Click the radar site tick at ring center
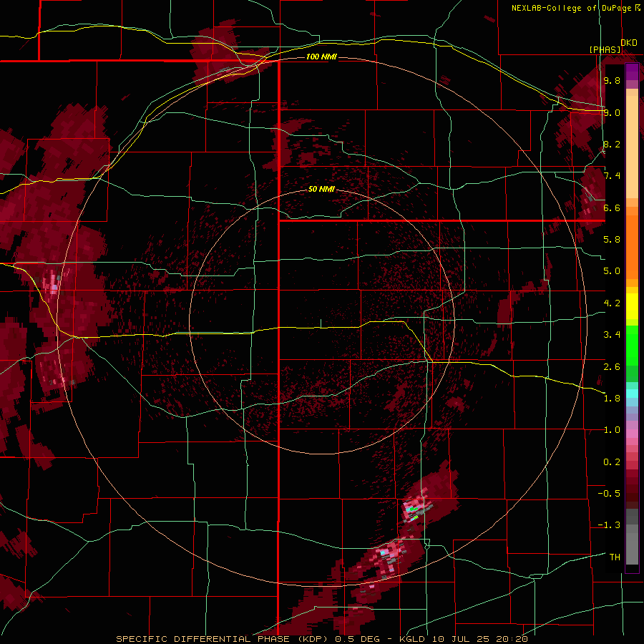This screenshot has height=644, width=644. [x=321, y=323]
